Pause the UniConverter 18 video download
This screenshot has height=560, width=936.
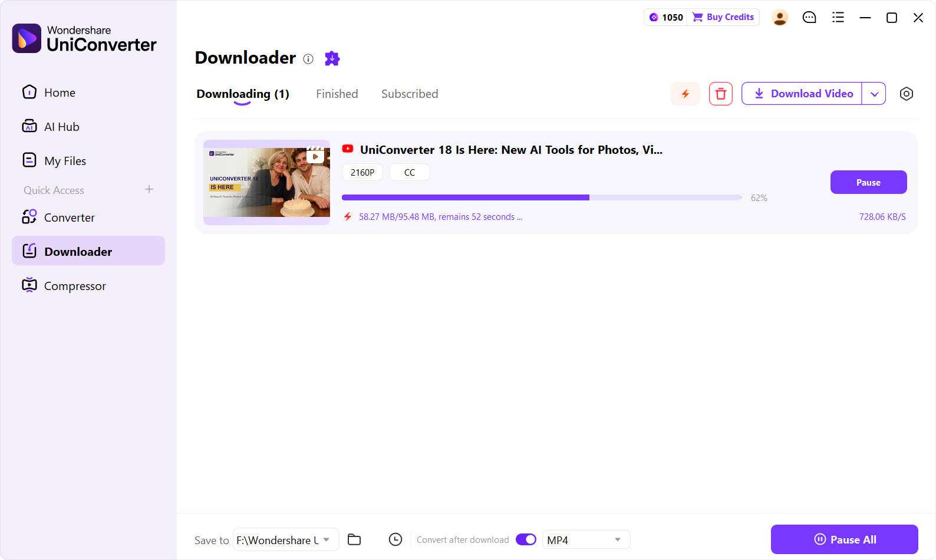868,182
